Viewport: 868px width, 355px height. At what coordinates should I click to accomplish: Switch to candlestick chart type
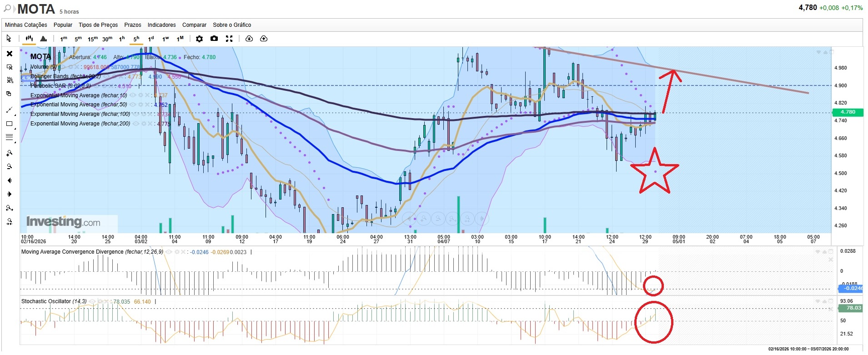click(x=29, y=39)
